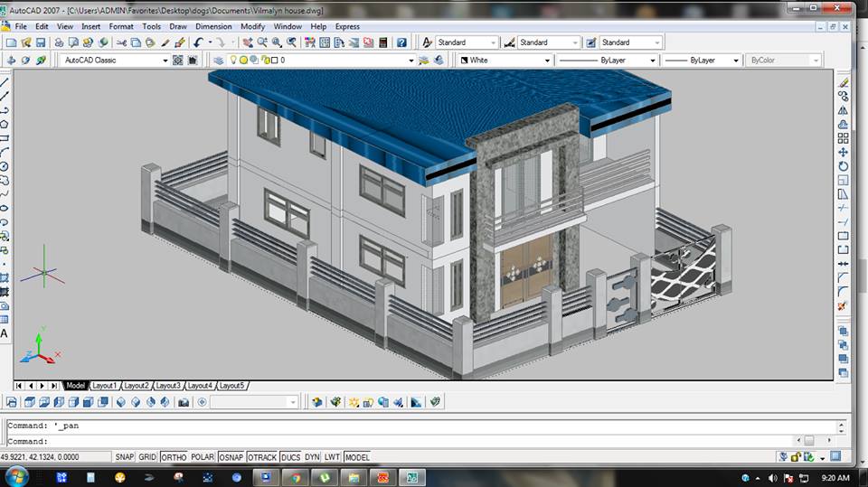Open the QuickCalc calculator icon
Screen dimensions: 868x487
click(x=382, y=42)
